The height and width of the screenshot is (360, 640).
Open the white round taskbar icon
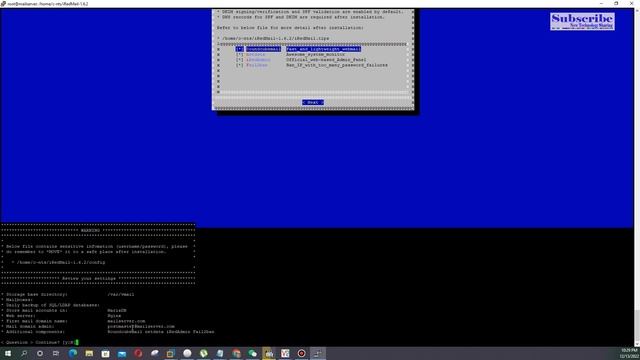tap(187, 353)
